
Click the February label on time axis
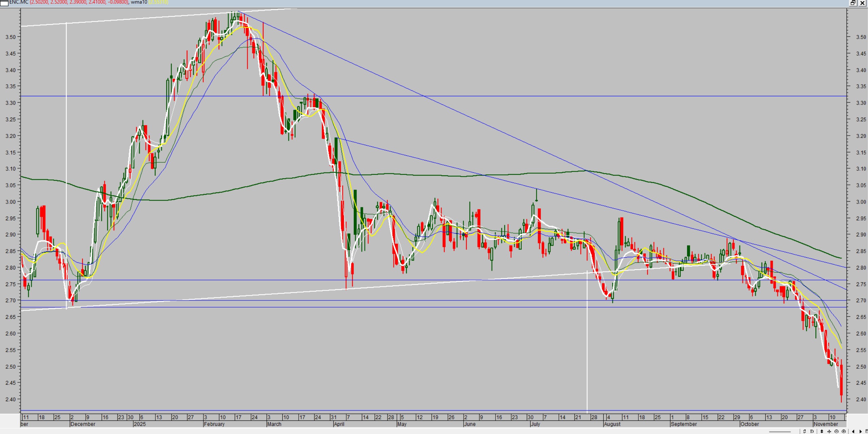tap(214, 424)
